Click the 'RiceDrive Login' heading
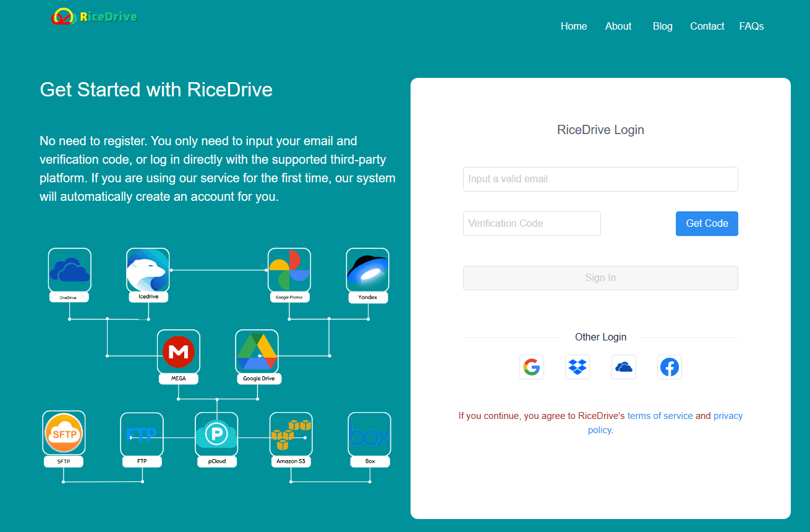This screenshot has height=532, width=810. [x=600, y=130]
